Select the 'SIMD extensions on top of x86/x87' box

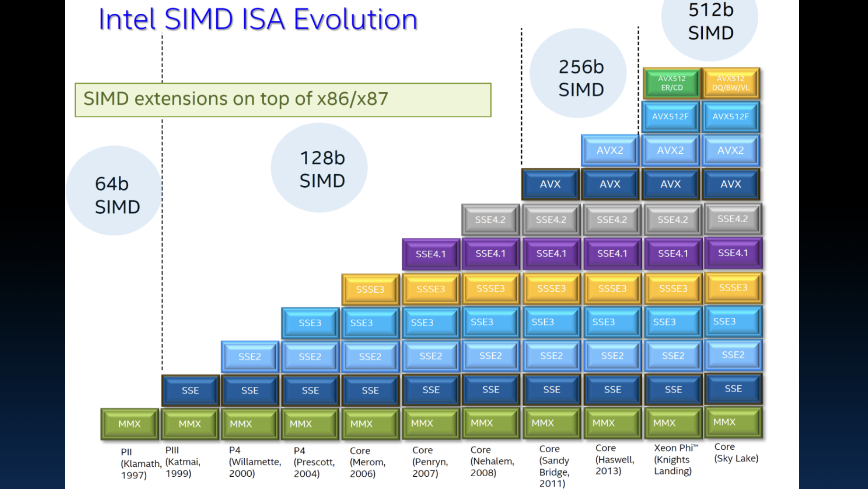click(283, 100)
